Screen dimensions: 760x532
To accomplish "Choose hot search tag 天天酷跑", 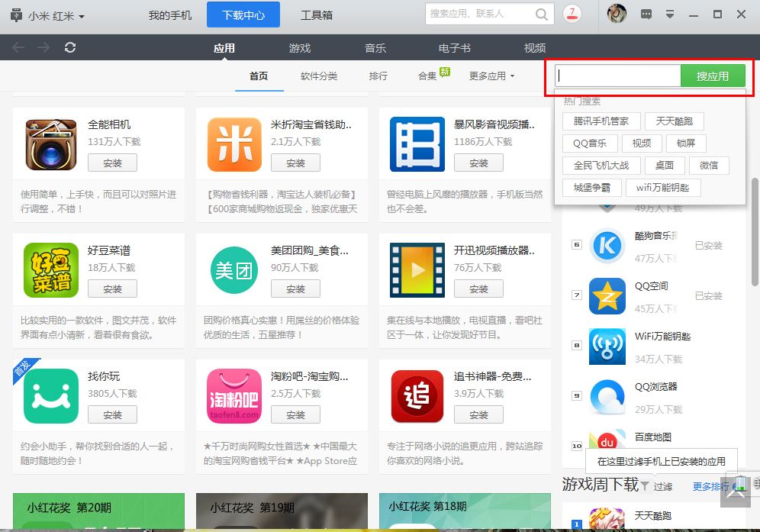I will [675, 121].
